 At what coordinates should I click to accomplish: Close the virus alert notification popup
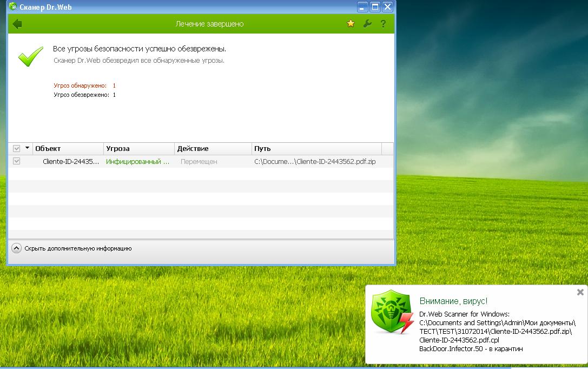(x=580, y=292)
